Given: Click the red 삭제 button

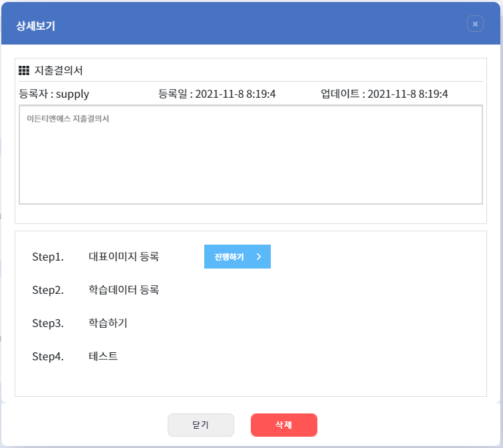Looking at the screenshot, I should pyautogui.click(x=284, y=425).
